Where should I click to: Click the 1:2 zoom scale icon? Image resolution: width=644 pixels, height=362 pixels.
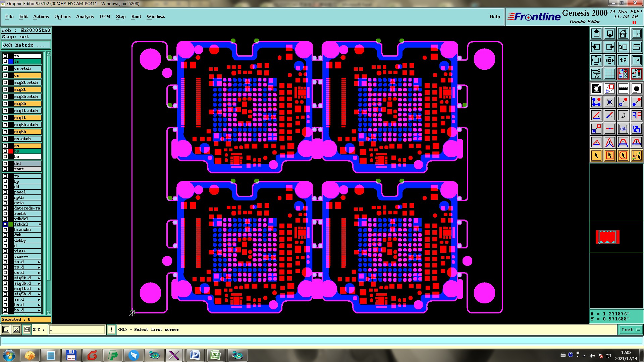pos(623,60)
